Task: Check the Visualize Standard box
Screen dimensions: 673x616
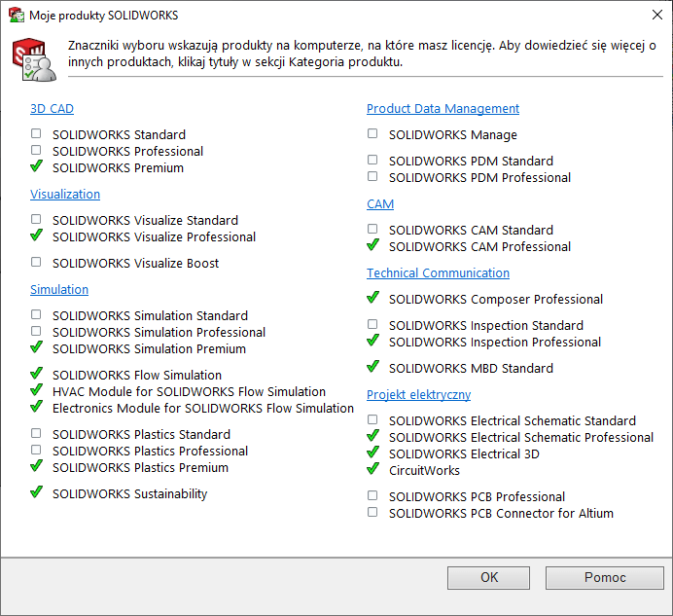Action: pos(36,219)
